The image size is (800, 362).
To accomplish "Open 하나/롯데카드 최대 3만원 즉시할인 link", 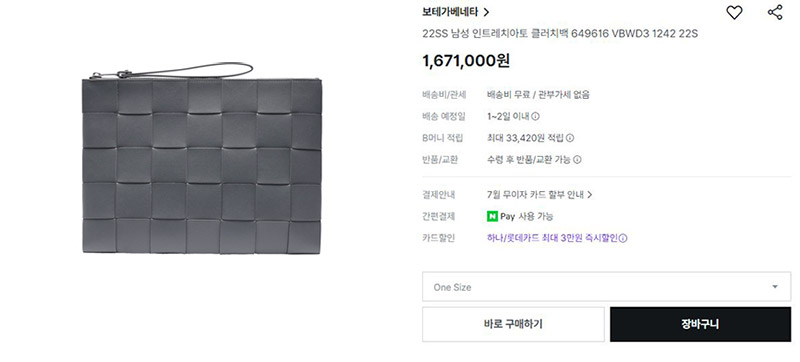I will point(552,238).
